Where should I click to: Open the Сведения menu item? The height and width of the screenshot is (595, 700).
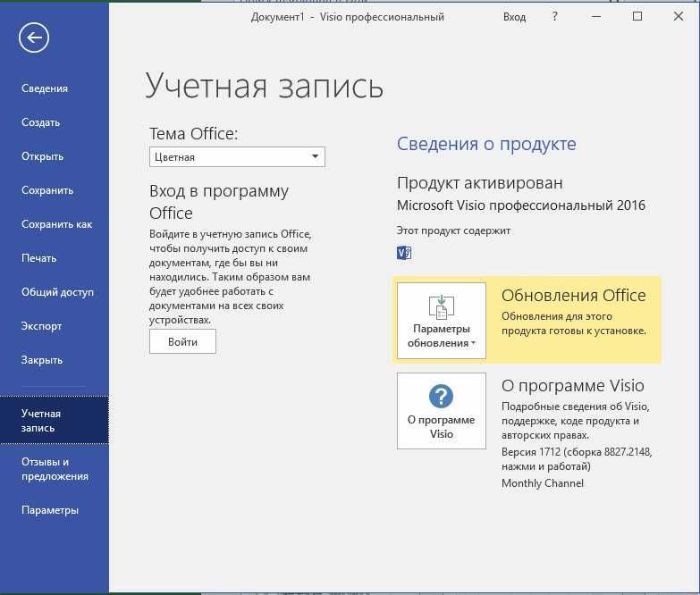coord(45,88)
